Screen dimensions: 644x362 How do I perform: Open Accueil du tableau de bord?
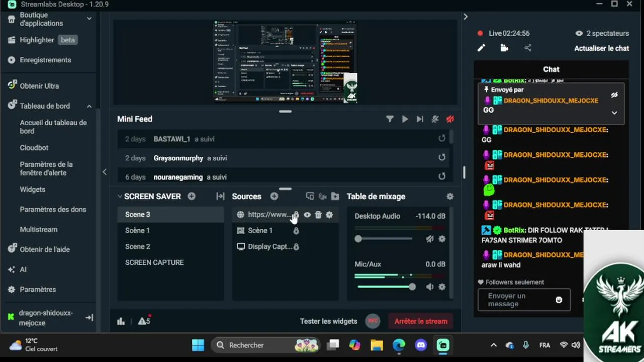click(x=53, y=127)
